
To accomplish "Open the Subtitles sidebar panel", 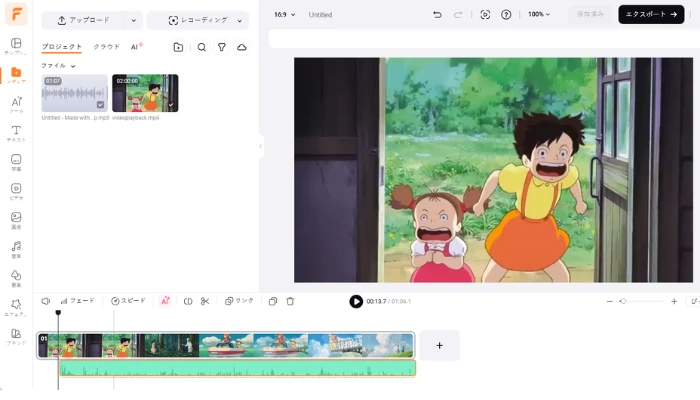I will [16, 162].
